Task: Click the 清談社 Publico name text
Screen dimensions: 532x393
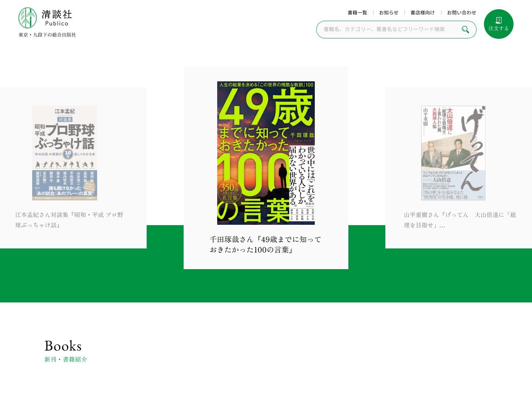Action: [57, 18]
